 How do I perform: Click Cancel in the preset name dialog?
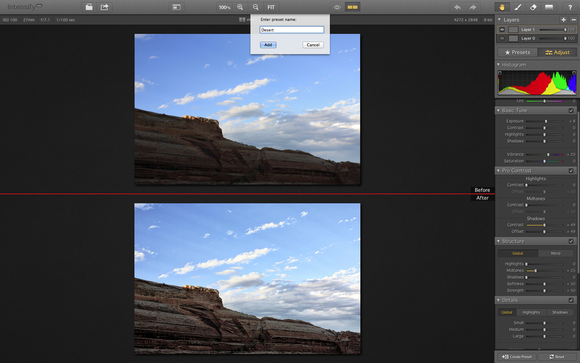pos(313,45)
